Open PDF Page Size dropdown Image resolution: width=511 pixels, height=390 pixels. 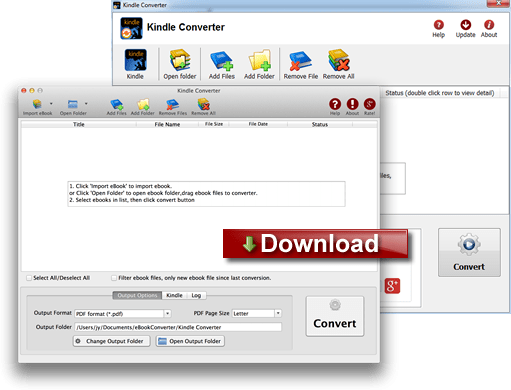coord(257,314)
